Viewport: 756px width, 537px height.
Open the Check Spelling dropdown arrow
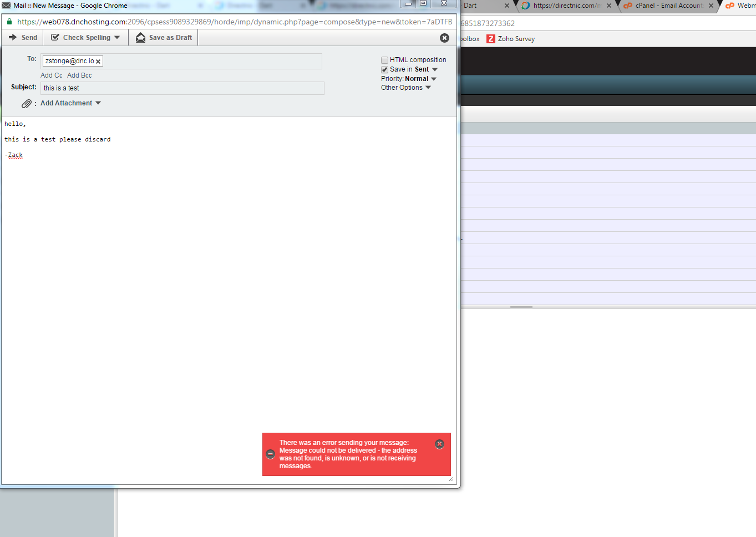tap(117, 38)
